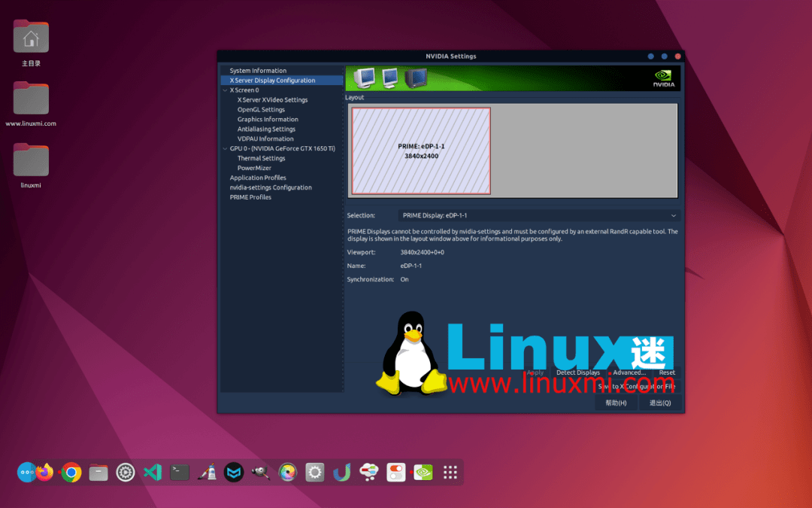Click the 帮助(H) help button
This screenshot has height=508, width=812.
pyautogui.click(x=616, y=403)
